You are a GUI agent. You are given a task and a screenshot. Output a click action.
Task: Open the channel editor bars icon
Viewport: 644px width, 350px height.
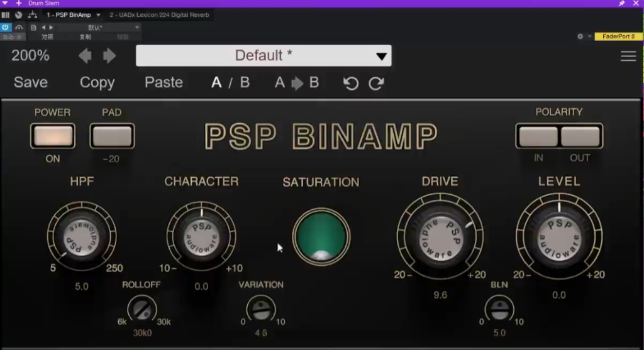(5, 15)
